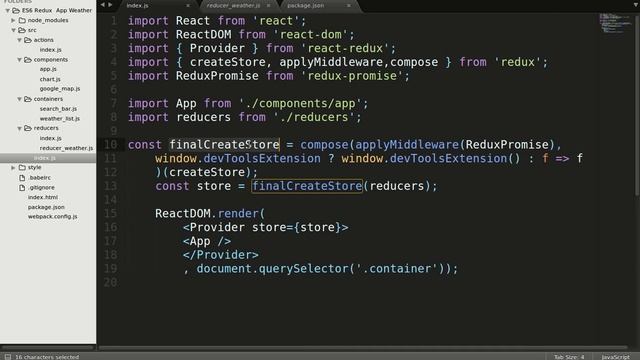Screen dimensions: 640x360
Task: Collapse the components folder arrow
Action: (x=19, y=60)
